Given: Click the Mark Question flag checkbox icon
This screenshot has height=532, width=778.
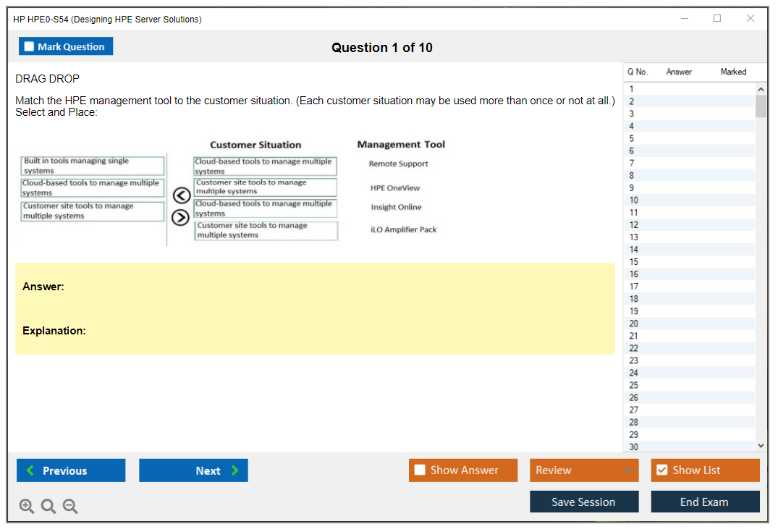Looking at the screenshot, I should coord(29,46).
